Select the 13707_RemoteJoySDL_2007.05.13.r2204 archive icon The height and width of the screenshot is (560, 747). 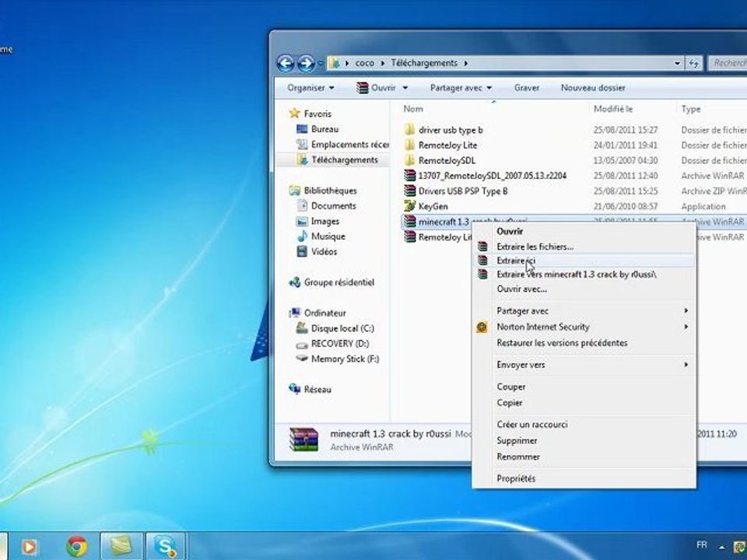(x=409, y=175)
